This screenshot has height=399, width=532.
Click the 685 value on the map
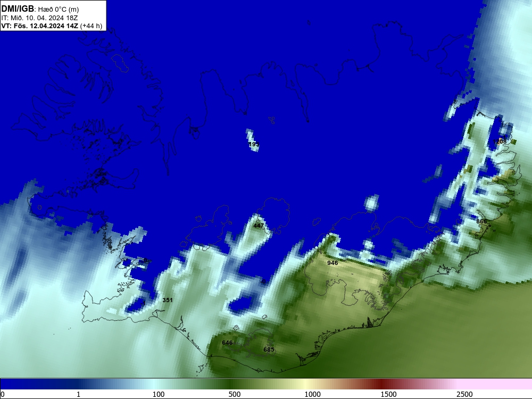pyautogui.click(x=269, y=350)
